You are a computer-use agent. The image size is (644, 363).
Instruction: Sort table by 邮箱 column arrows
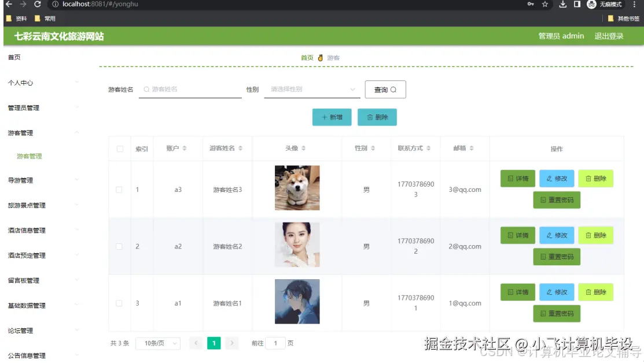pyautogui.click(x=472, y=148)
